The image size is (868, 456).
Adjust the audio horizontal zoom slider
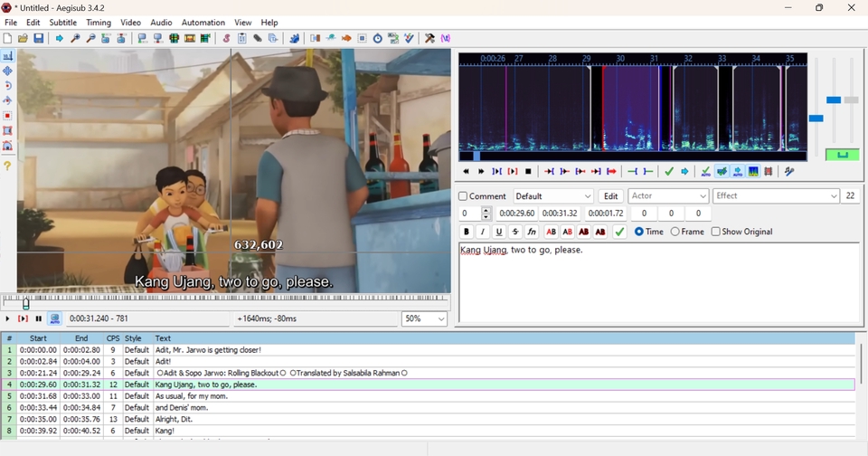pyautogui.click(x=816, y=118)
